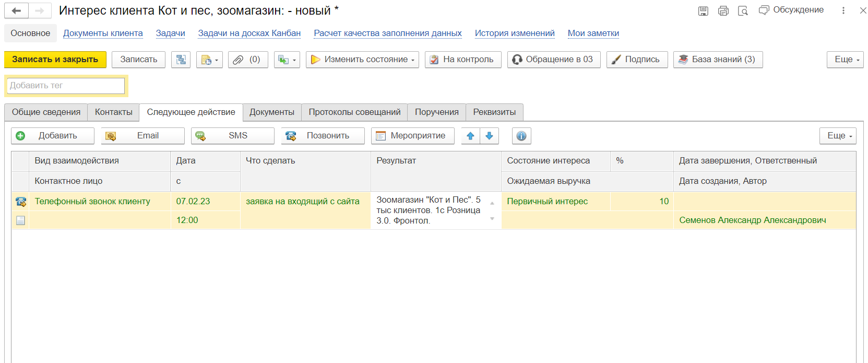Open the create-based-on dropdown icon
The image size is (868, 363).
209,60
